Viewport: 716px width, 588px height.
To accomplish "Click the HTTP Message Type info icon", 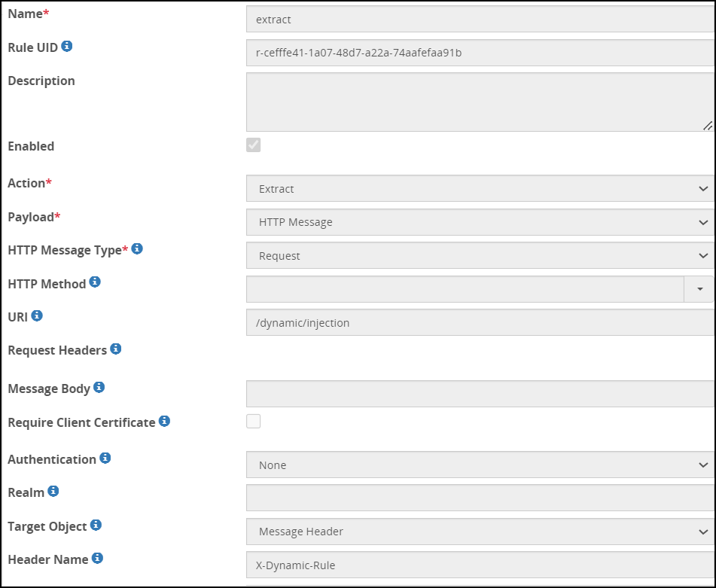I will tap(137, 248).
